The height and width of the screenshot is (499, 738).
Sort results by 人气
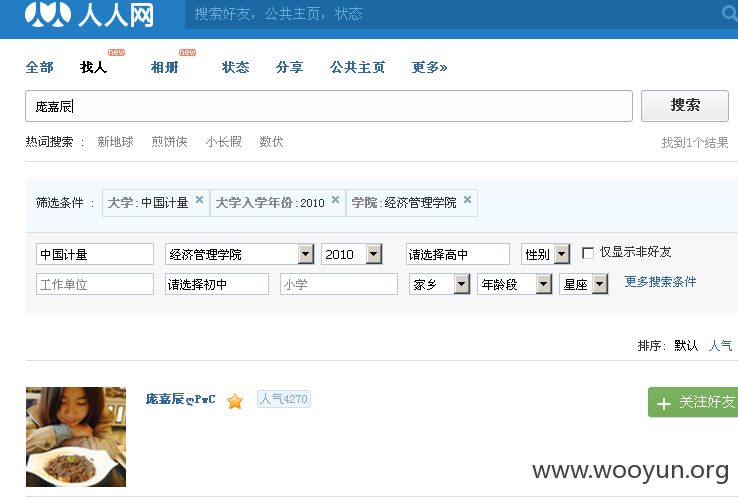click(720, 346)
